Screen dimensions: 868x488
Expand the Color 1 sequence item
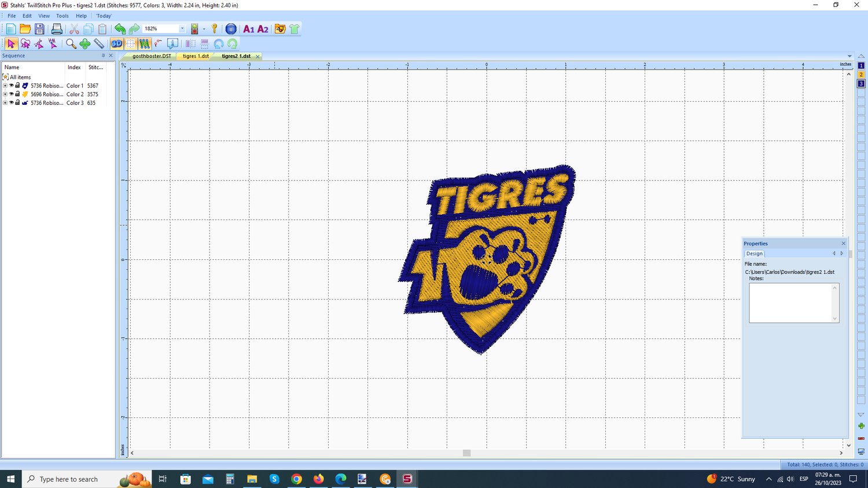pyautogui.click(x=5, y=86)
